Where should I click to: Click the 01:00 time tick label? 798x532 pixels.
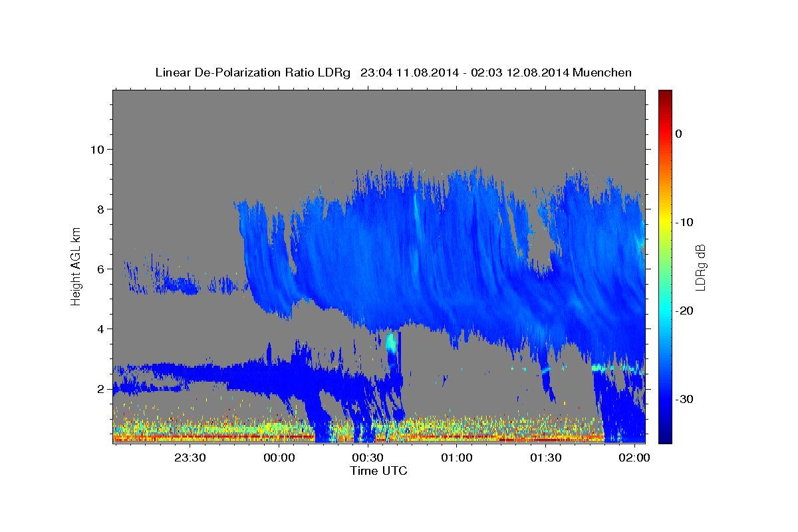coord(457,458)
